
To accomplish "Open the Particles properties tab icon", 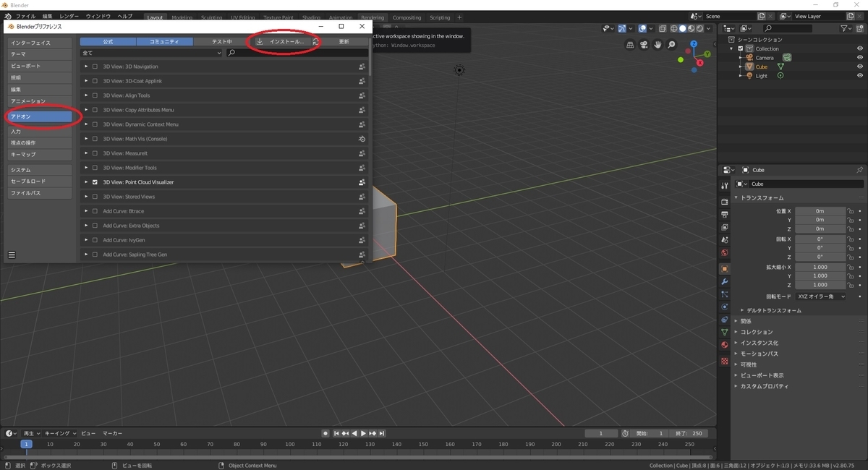I will (725, 294).
